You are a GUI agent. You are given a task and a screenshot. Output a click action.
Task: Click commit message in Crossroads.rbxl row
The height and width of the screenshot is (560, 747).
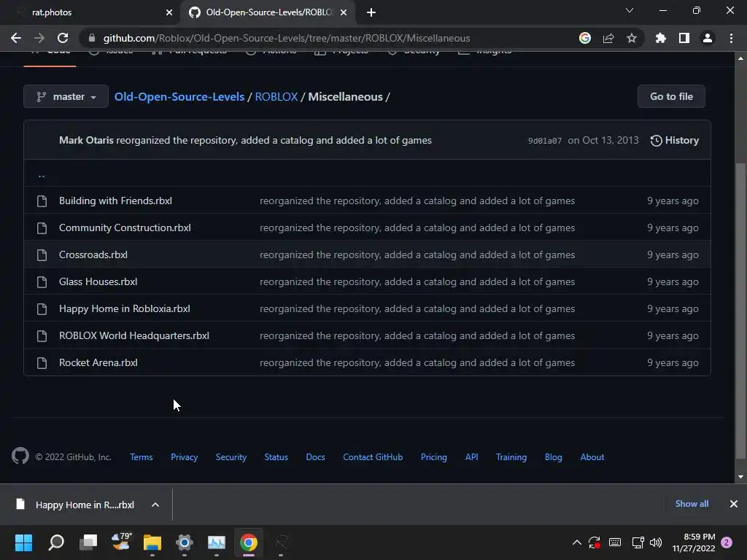pos(417,254)
